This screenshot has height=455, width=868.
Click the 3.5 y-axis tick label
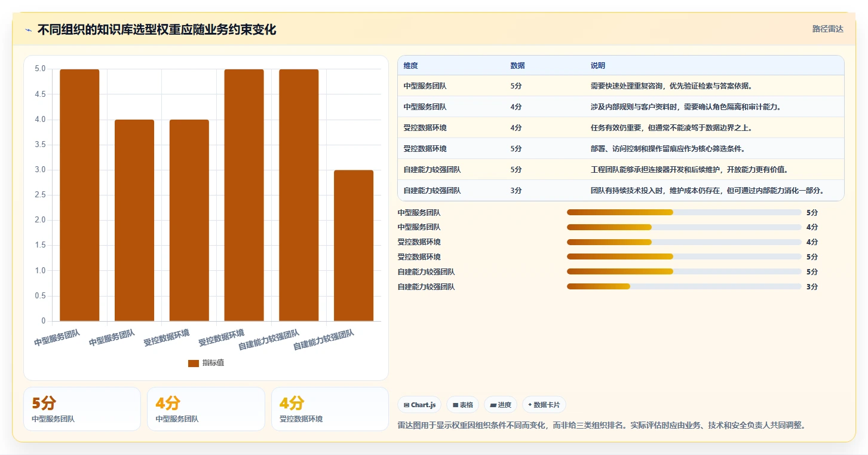coord(40,145)
